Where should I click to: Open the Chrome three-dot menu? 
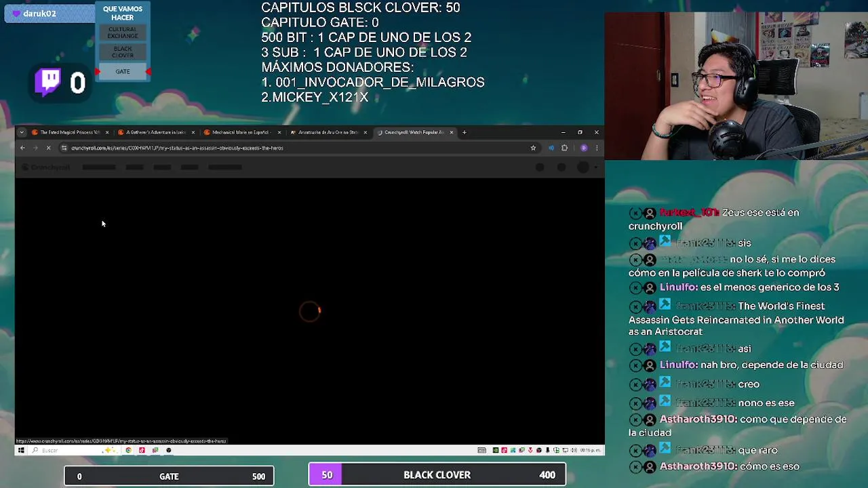pyautogui.click(x=597, y=148)
